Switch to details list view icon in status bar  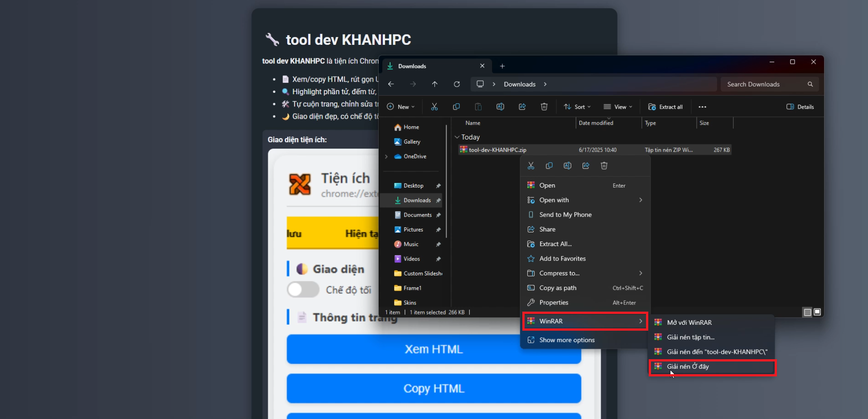pyautogui.click(x=807, y=312)
